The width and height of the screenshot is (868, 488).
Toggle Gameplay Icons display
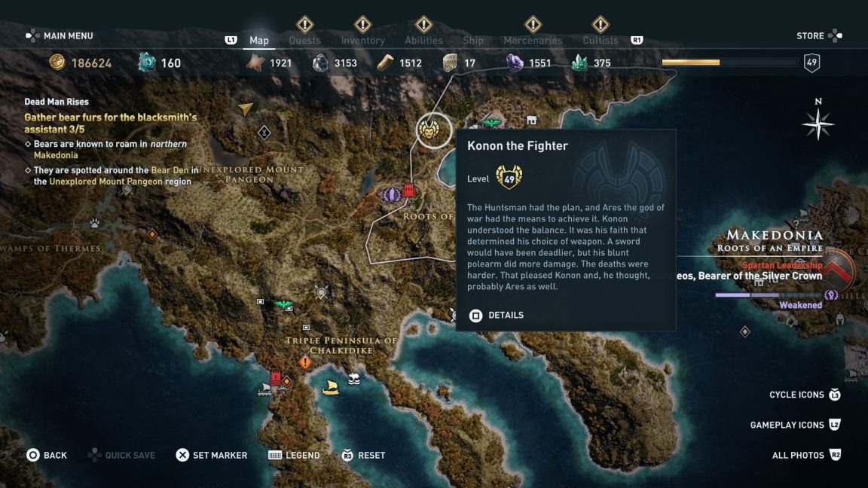click(795, 425)
